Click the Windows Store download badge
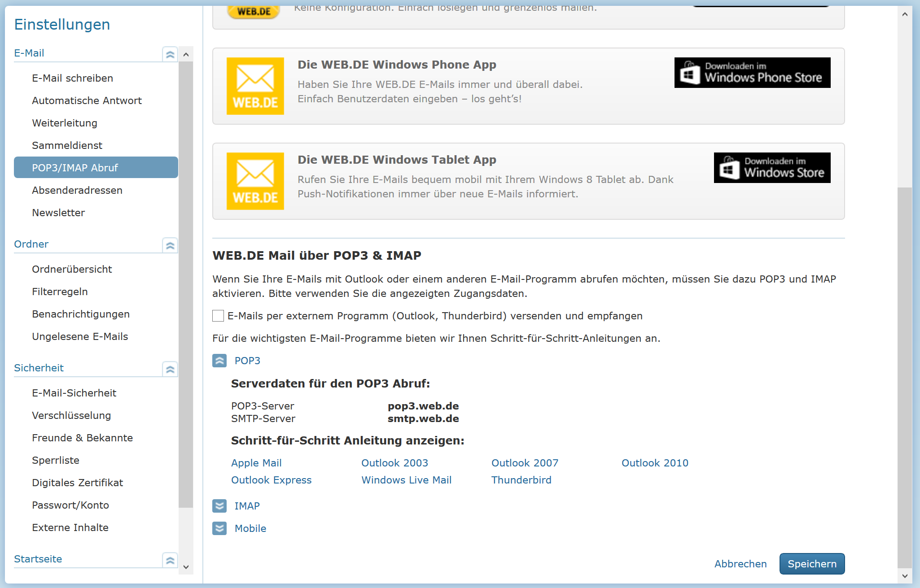 point(772,168)
